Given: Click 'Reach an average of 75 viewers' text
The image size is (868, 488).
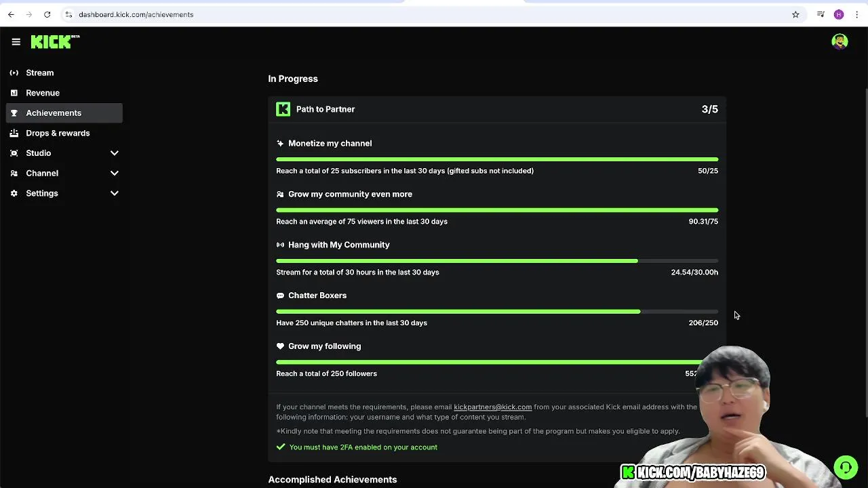Looking at the screenshot, I should [x=361, y=222].
